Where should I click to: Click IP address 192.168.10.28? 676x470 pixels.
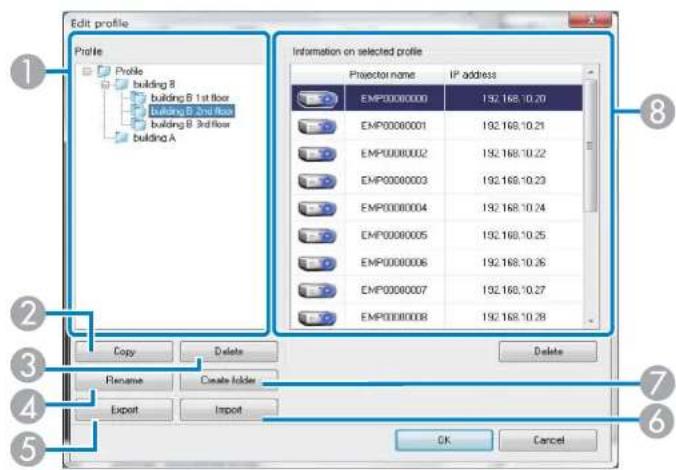[x=513, y=317]
